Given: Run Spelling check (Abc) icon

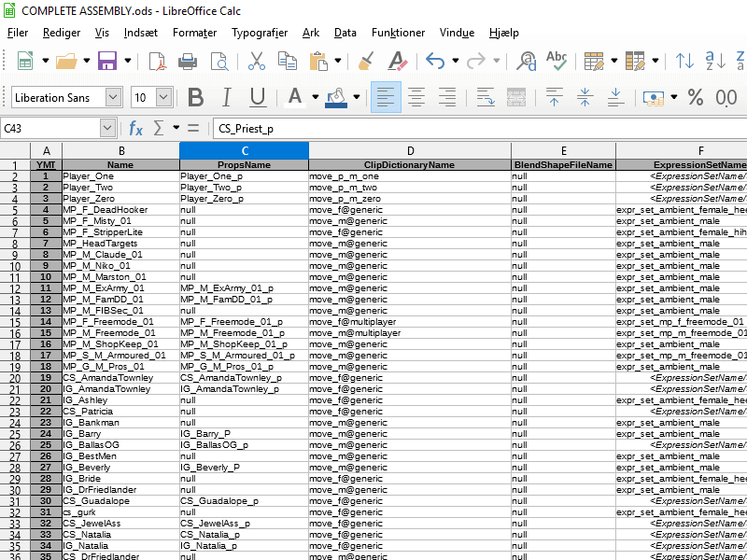Looking at the screenshot, I should pos(557,61).
